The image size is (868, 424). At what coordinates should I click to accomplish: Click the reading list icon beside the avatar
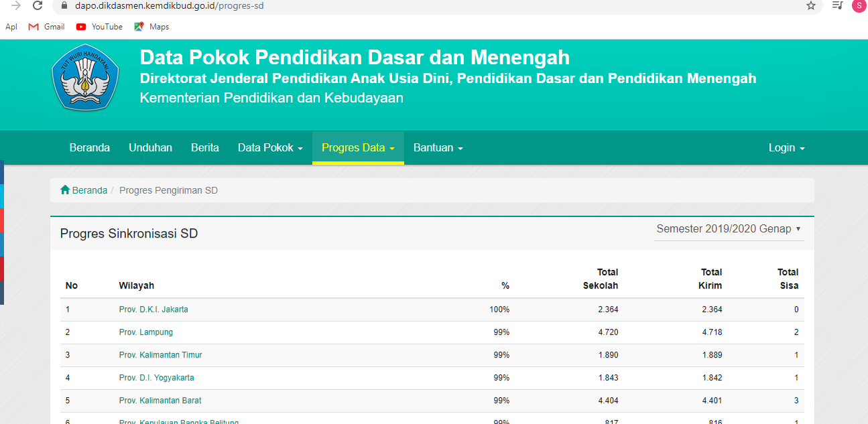[836, 6]
